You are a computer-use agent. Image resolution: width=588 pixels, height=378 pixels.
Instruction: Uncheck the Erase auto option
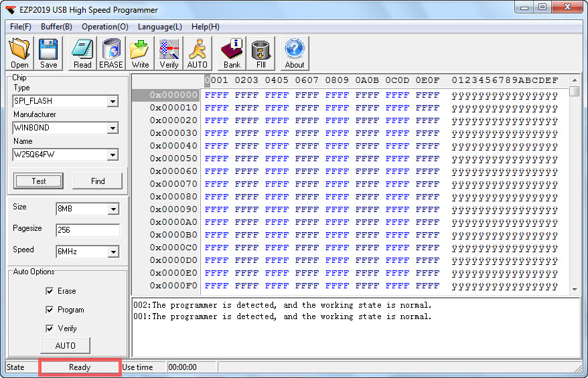(x=50, y=291)
